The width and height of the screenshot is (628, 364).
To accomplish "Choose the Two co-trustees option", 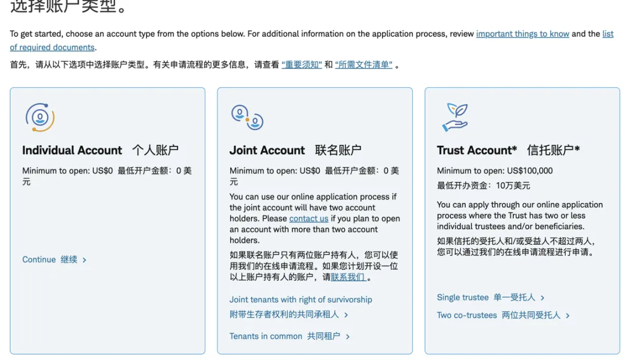I will (503, 315).
